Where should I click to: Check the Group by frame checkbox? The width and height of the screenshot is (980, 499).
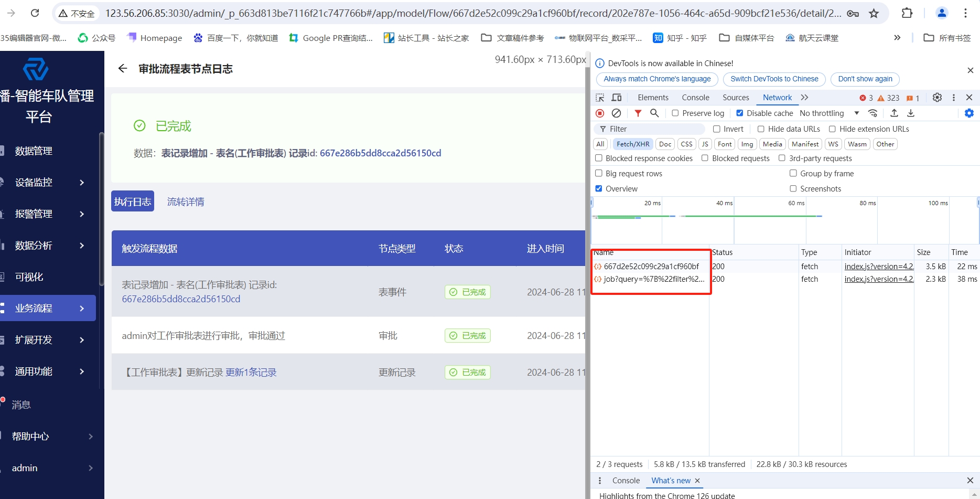point(793,173)
